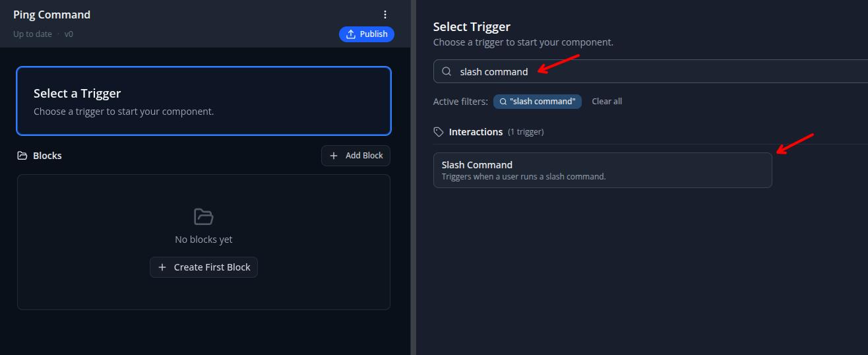Image resolution: width=868 pixels, height=355 pixels.
Task: Create First Block in the empty list
Action: [x=204, y=267]
